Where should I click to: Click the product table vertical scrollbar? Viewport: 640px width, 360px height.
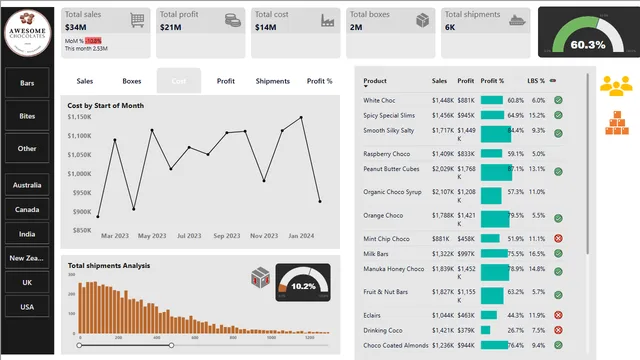pos(588,163)
